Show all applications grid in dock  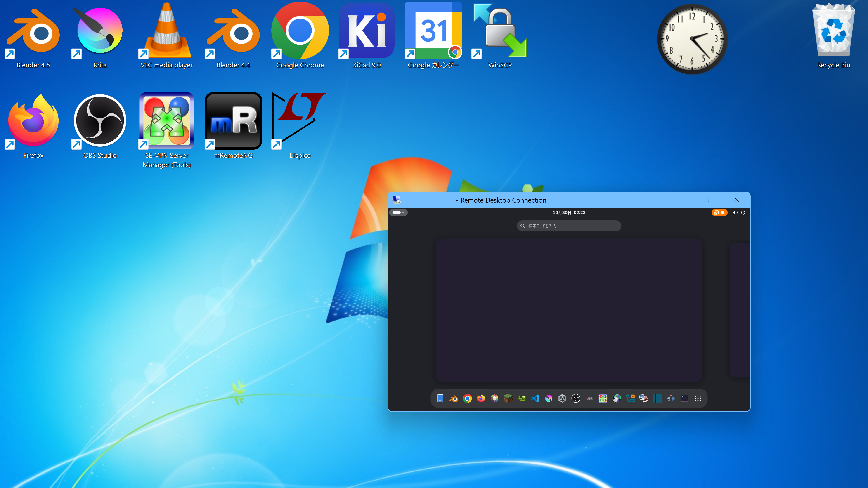pos(698,398)
